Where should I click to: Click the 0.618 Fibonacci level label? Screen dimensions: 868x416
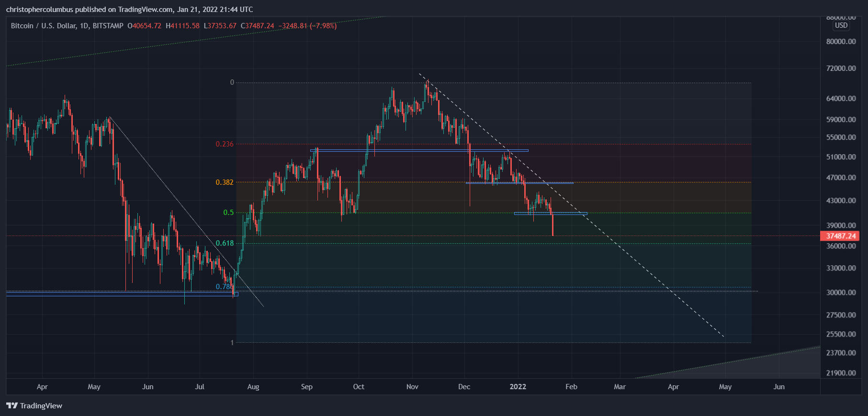(225, 243)
